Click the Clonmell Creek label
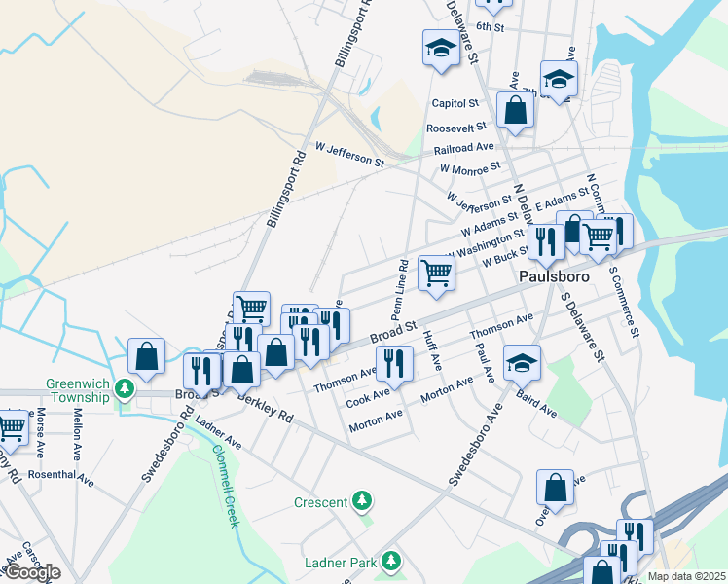This screenshot has width=728, height=584. tap(226, 486)
